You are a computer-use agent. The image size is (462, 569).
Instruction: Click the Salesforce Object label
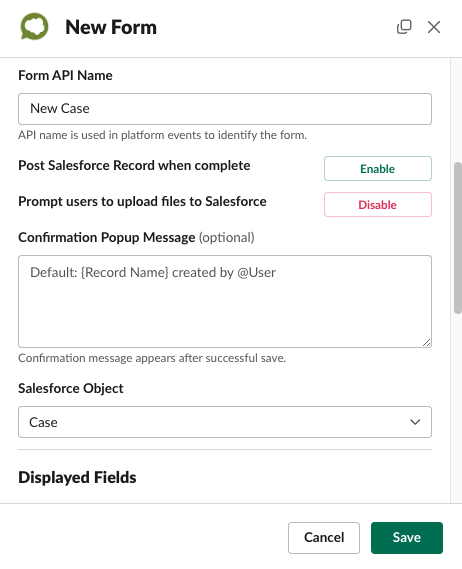coord(71,388)
